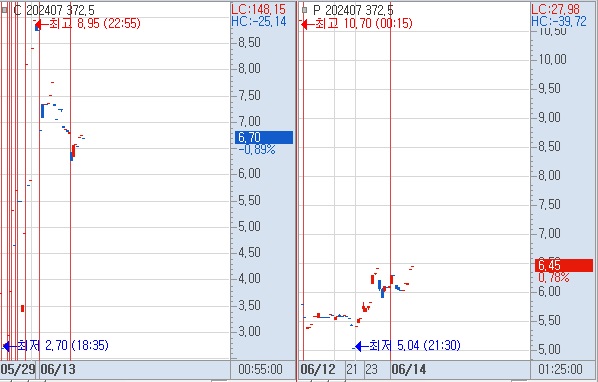Click the HC:-39,72 indicator label
The height and width of the screenshot is (382, 598).
(559, 21)
